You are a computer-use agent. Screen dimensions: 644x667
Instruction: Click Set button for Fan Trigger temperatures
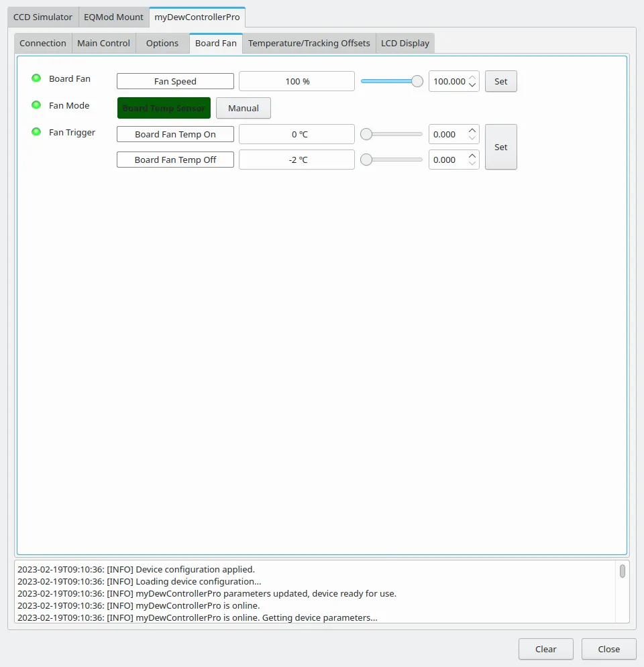(501, 147)
